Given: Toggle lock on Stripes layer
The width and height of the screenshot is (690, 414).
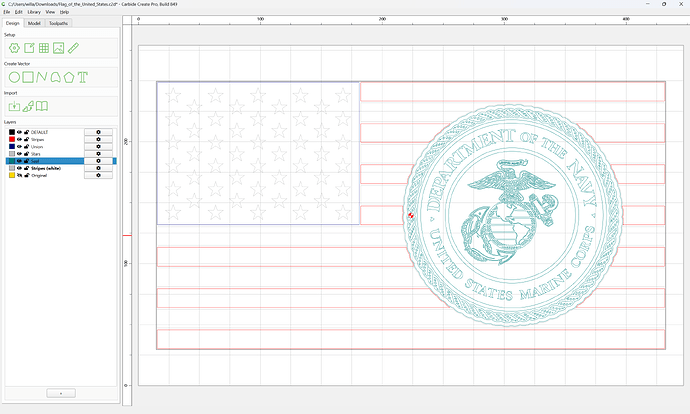Looking at the screenshot, I should (x=26, y=139).
